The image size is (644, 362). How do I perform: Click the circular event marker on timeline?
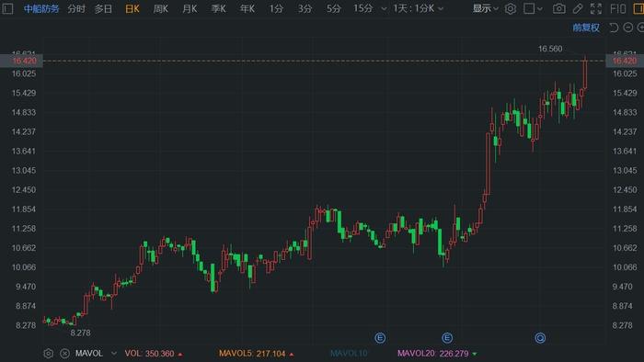(x=540, y=338)
